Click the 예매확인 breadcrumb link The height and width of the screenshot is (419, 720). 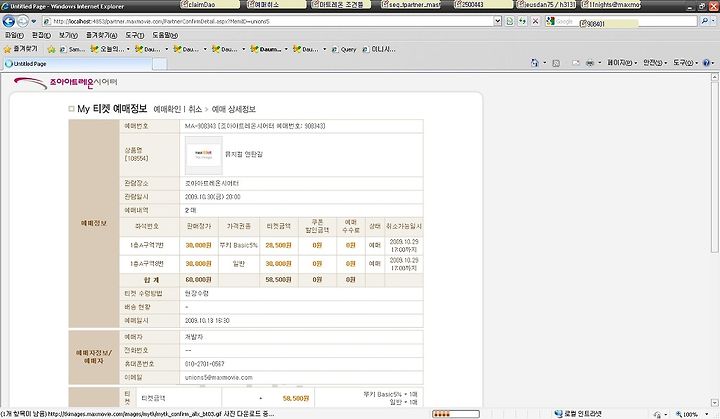[167, 109]
